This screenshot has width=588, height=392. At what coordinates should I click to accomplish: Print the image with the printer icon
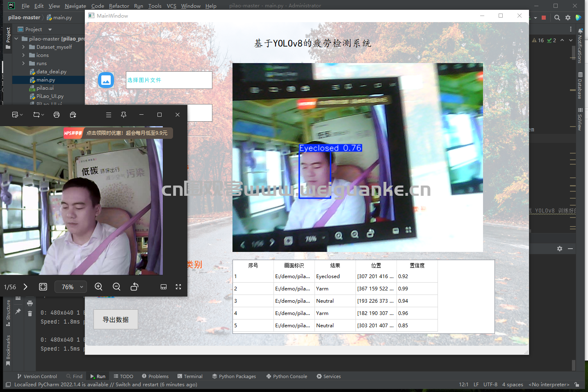coord(57,115)
